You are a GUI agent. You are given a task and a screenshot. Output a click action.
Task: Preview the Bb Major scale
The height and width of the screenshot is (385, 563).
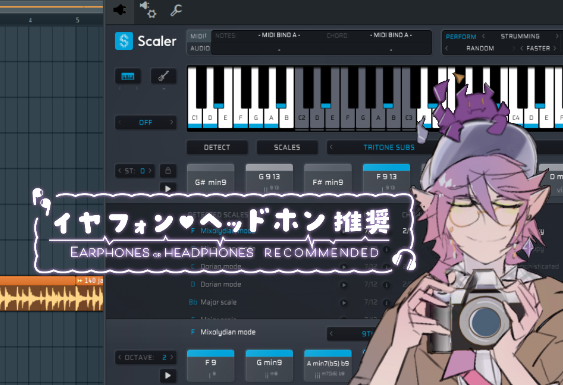pos(344,303)
